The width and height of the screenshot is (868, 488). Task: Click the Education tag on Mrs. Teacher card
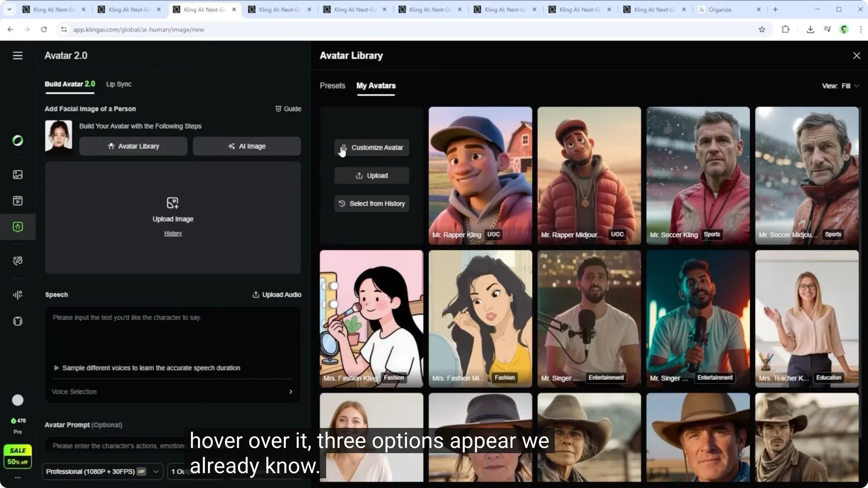(828, 377)
